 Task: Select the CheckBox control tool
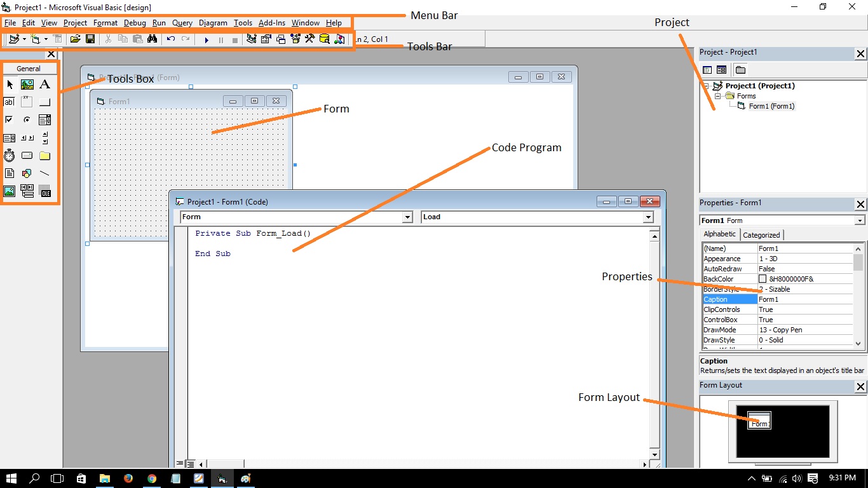pos(10,119)
